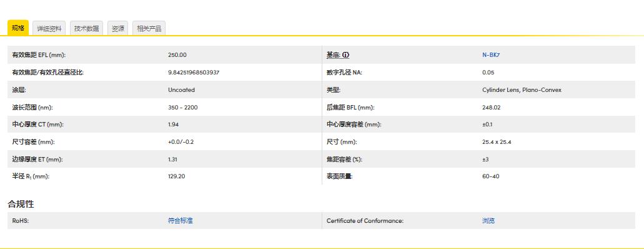Click the 中心厚度容差 (mm) label

coord(354,124)
